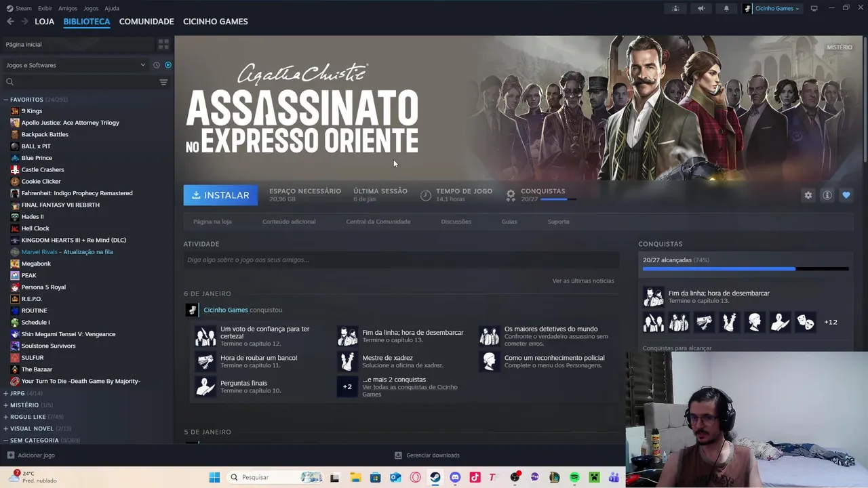Image resolution: width=868 pixels, height=488 pixels.
Task: Open the Jogos menu
Action: click(91, 8)
